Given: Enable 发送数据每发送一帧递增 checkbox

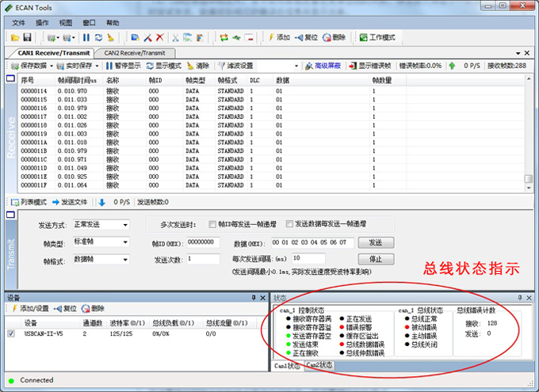Looking at the screenshot, I should pyautogui.click(x=289, y=224).
